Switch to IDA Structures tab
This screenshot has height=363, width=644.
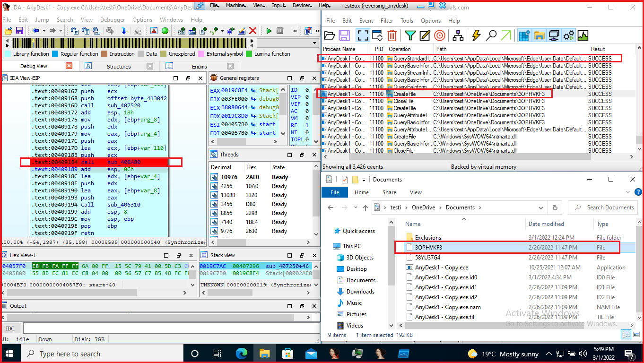119,66
